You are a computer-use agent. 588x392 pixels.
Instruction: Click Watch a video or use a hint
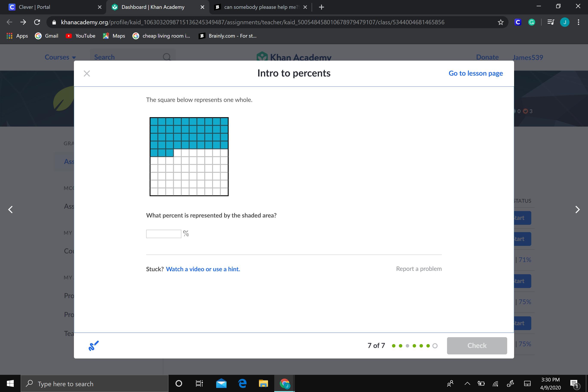tap(203, 269)
